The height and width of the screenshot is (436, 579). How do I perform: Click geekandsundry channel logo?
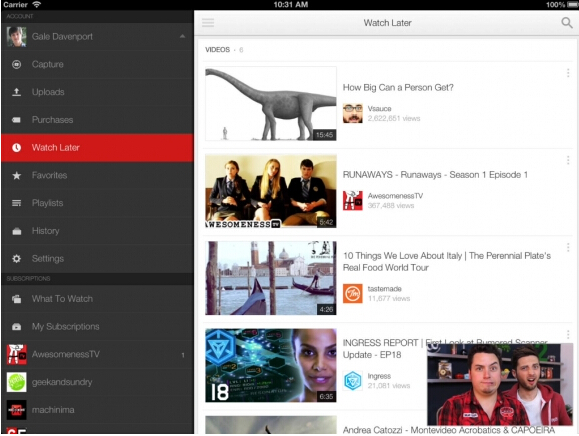tap(17, 382)
